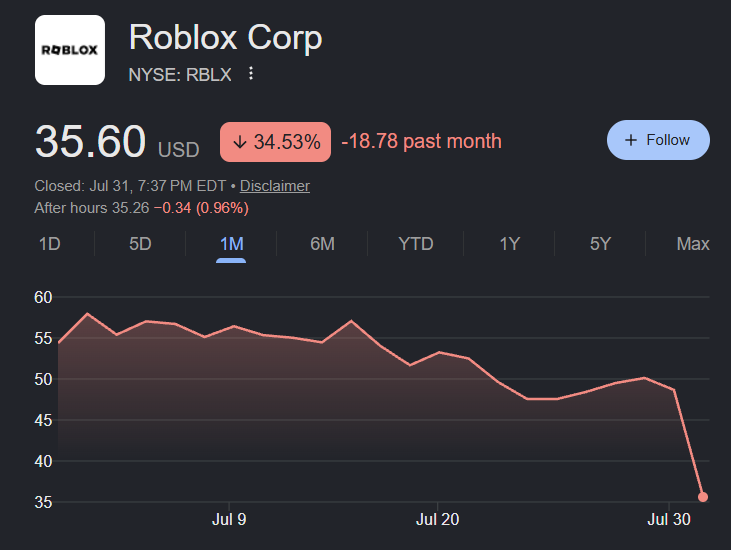Switch chart to the 5Y range
731x550 pixels.
(x=600, y=244)
